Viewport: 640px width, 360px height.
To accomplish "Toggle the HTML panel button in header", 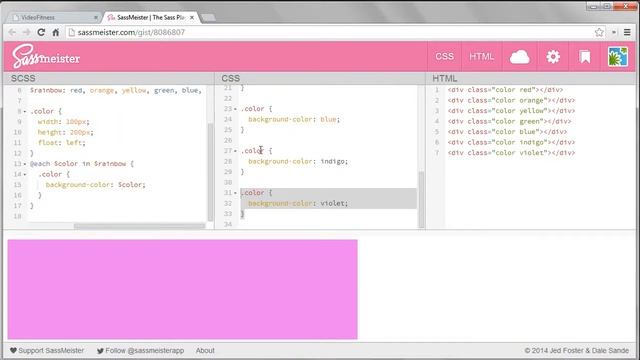I will pyautogui.click(x=482, y=57).
